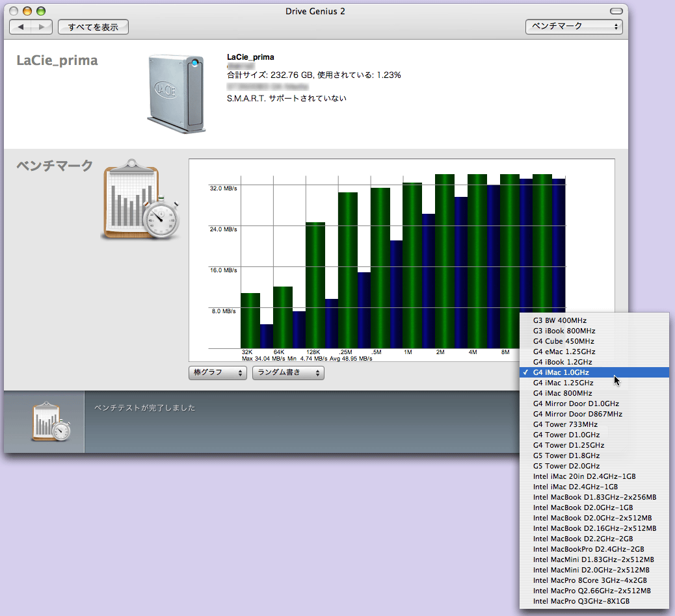Select Intel MacBookPro D2.4GHz-2GB

pyautogui.click(x=594, y=549)
